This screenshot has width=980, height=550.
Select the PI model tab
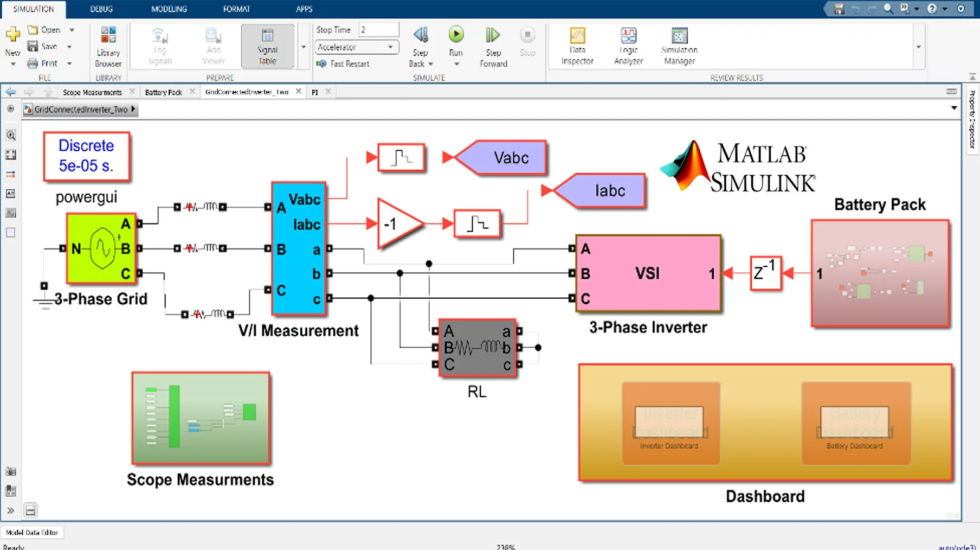click(x=315, y=92)
